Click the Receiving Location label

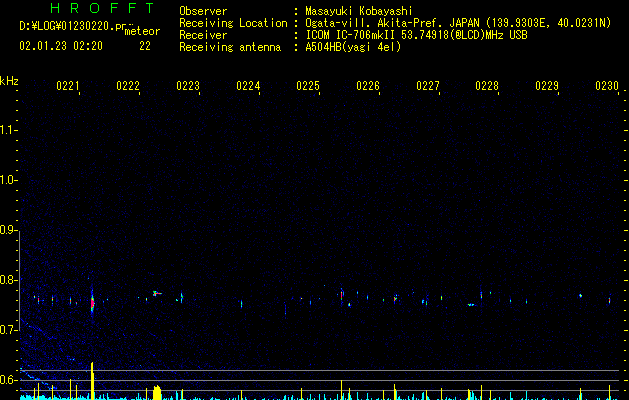[x=233, y=23]
